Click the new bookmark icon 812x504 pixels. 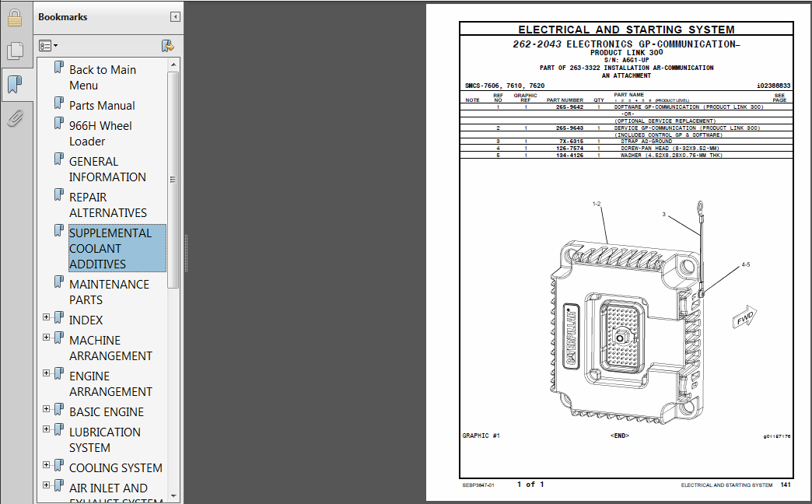coord(167,46)
